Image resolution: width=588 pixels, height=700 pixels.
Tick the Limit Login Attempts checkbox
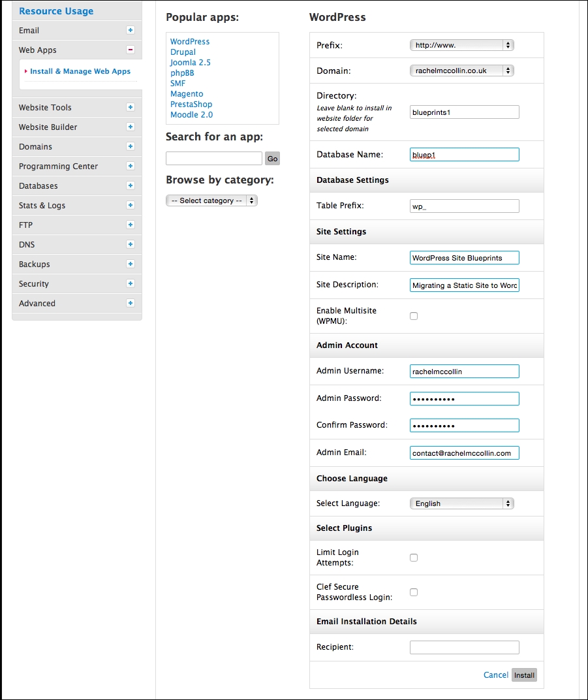(414, 558)
